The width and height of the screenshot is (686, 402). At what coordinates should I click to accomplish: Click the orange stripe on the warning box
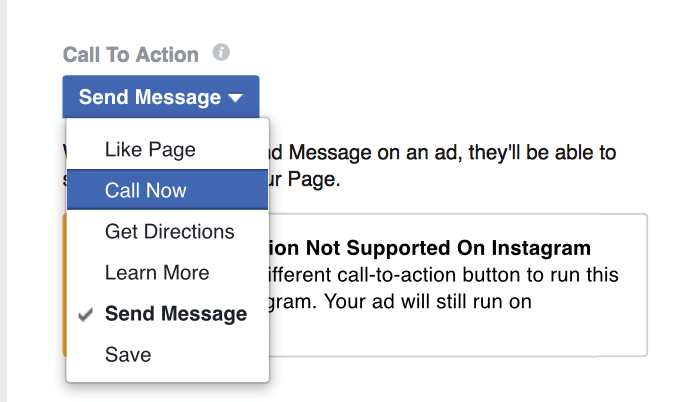tap(64, 284)
